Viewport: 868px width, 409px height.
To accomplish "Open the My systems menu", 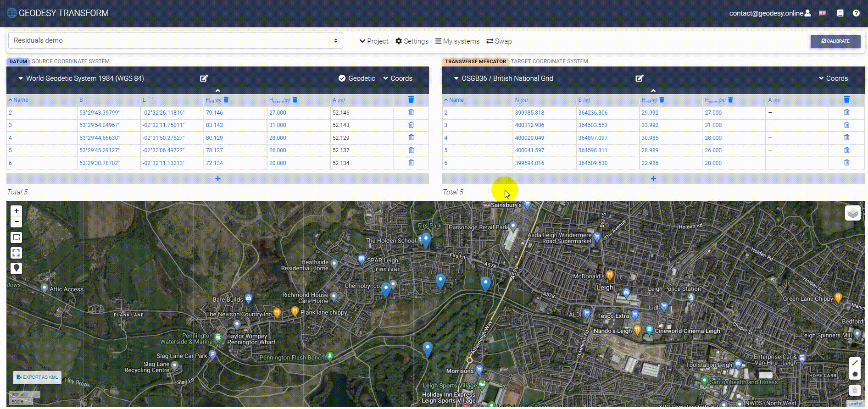I will pyautogui.click(x=457, y=41).
